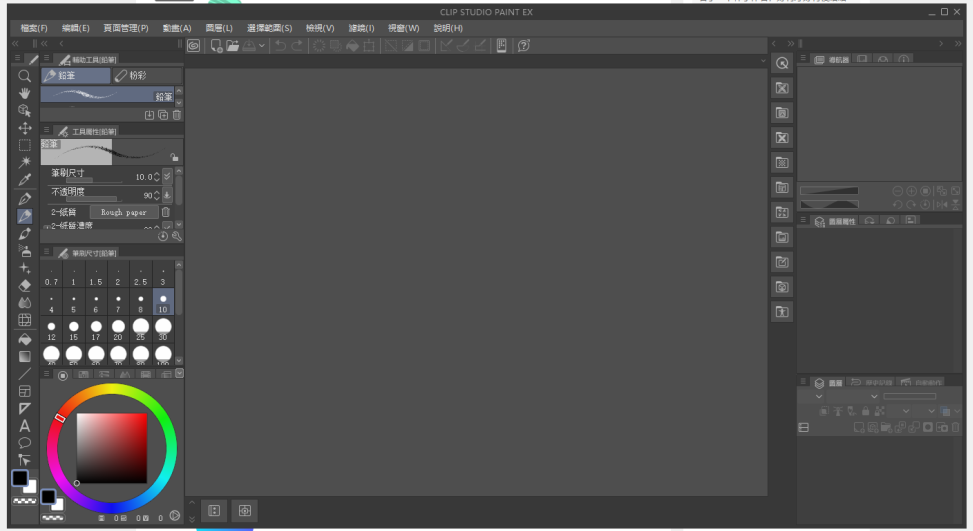This screenshot has height=531, width=973.
Task: Open Clip Studio launcher icon in command bar
Action: (194, 46)
